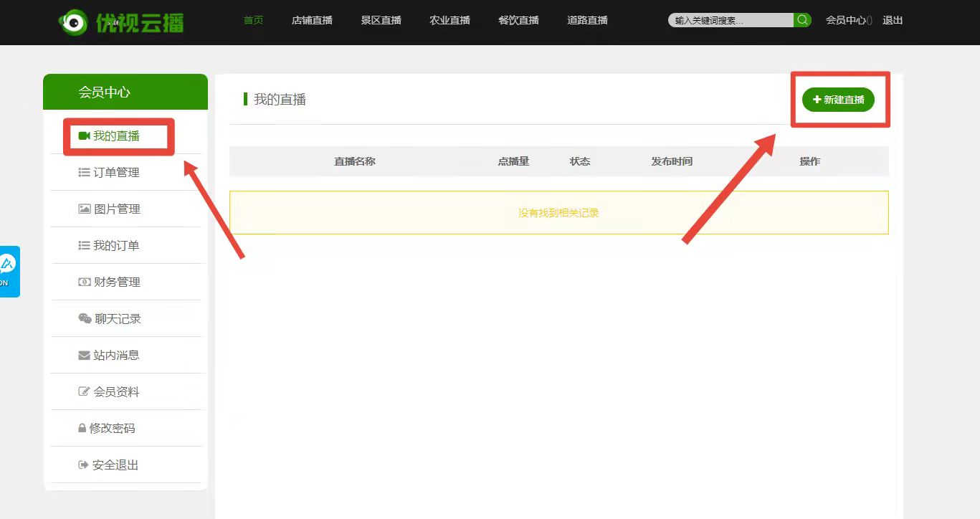Click the 点播量 column header
Screen dimensions: 980x519
coord(513,161)
